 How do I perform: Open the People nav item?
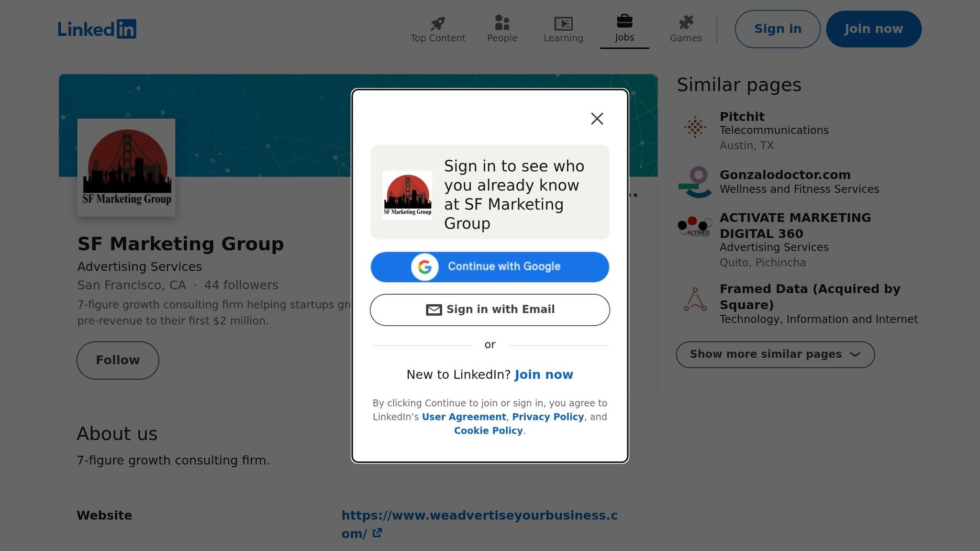click(x=502, y=29)
